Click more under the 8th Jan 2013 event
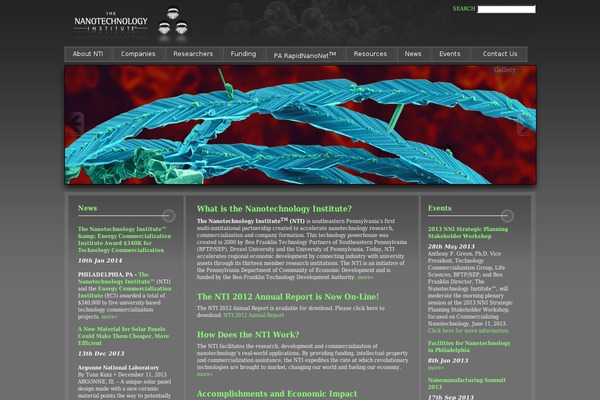Screen dimensions: 600x400 tap(436, 368)
